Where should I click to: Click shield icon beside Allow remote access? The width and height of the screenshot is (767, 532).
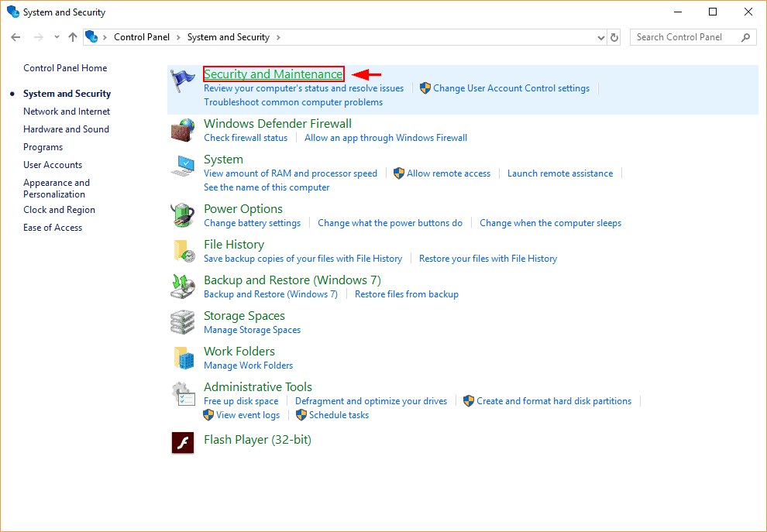(399, 173)
